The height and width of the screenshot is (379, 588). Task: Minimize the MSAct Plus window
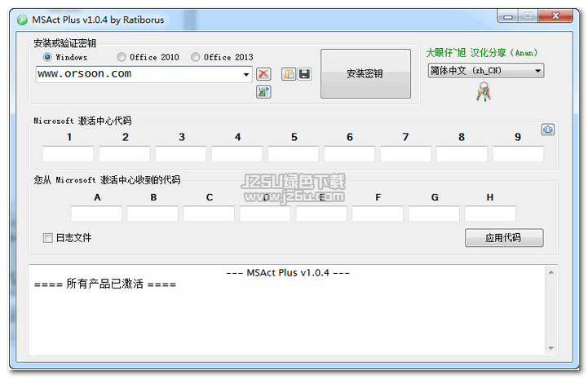click(x=507, y=16)
